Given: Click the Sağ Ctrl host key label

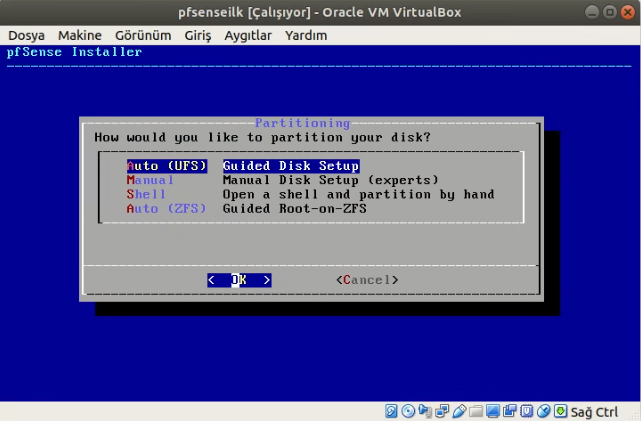Looking at the screenshot, I should point(594,412).
